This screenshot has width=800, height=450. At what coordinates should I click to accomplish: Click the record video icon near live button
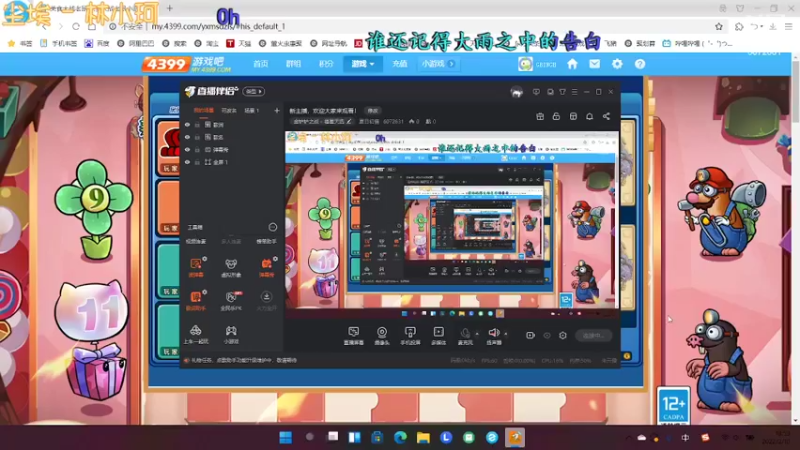click(530, 335)
